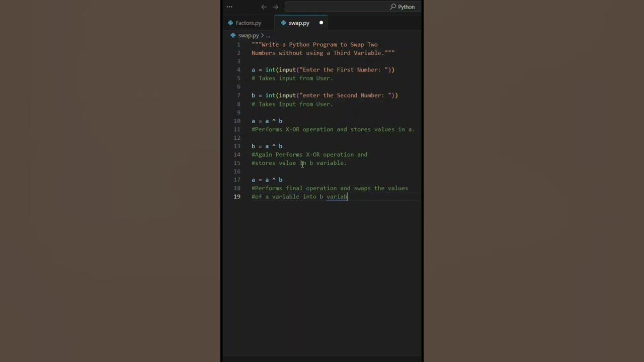Go forward using the right arrow
This screenshot has width=644, height=362.
tap(275, 7)
